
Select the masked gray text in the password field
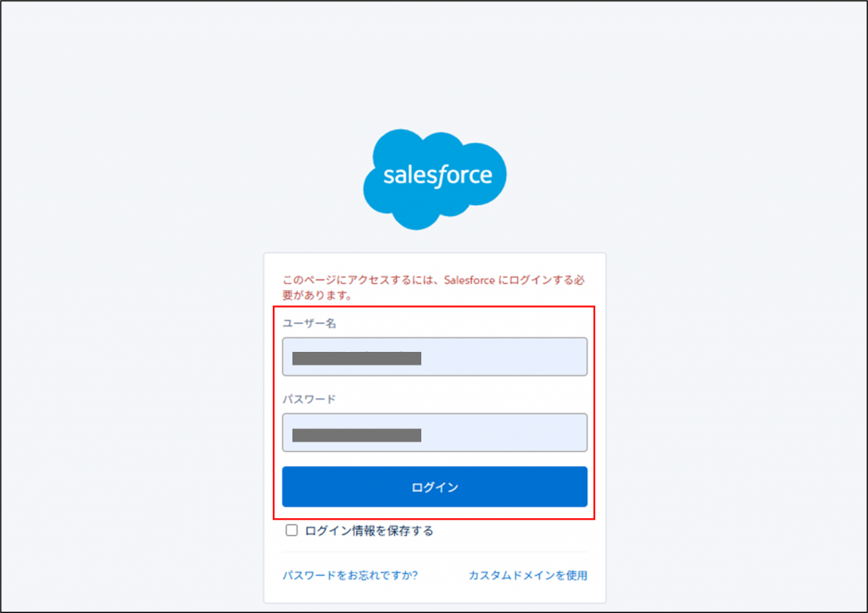(356, 435)
